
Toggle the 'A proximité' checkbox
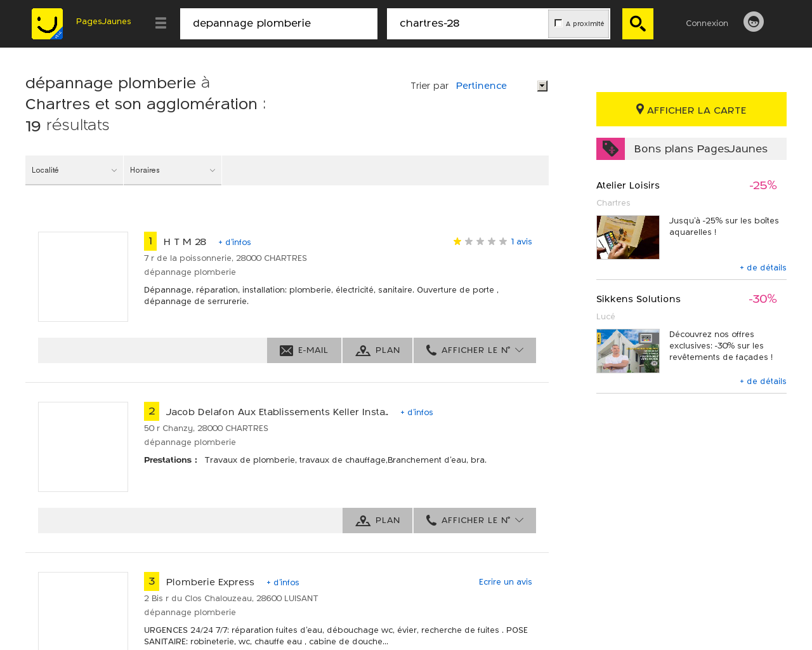pyautogui.click(x=558, y=23)
